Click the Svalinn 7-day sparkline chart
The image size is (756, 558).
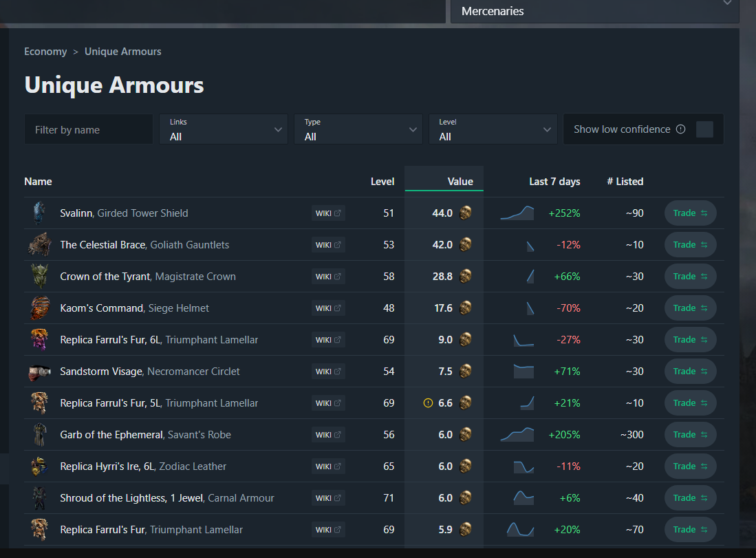(517, 213)
